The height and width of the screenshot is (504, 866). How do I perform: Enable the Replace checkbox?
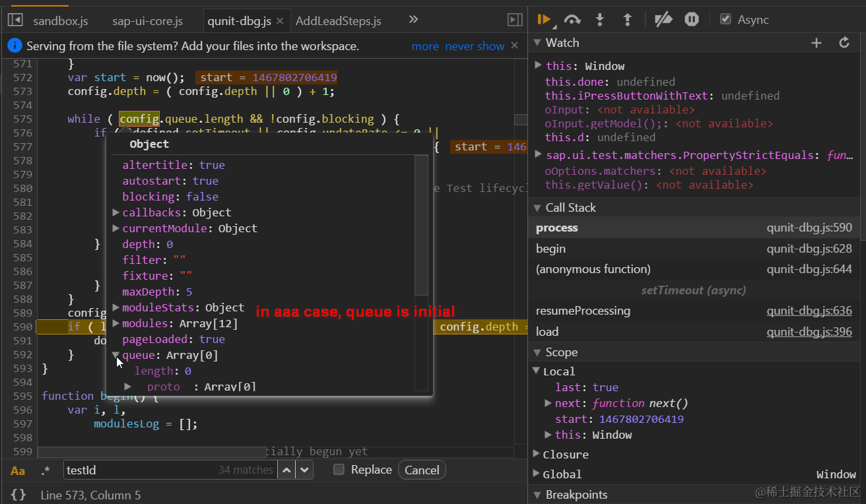(x=339, y=470)
